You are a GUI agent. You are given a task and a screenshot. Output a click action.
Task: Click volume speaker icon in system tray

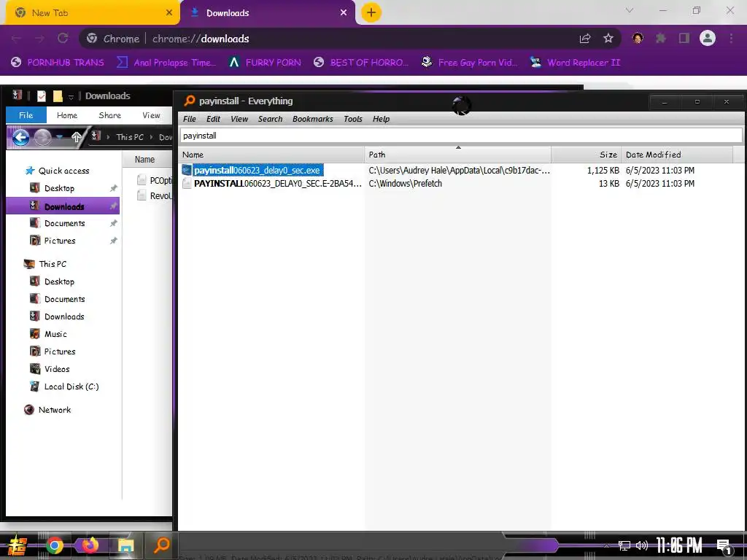tap(642, 545)
